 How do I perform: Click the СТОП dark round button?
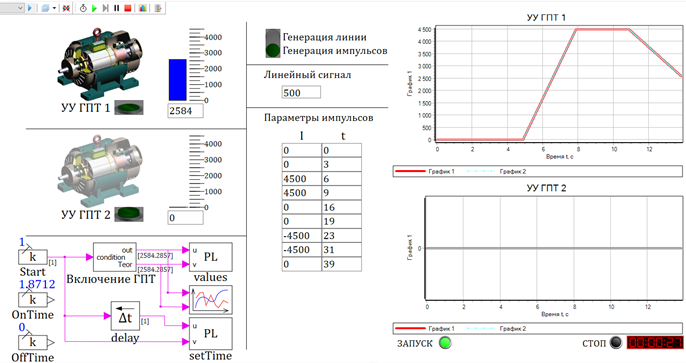(x=616, y=342)
